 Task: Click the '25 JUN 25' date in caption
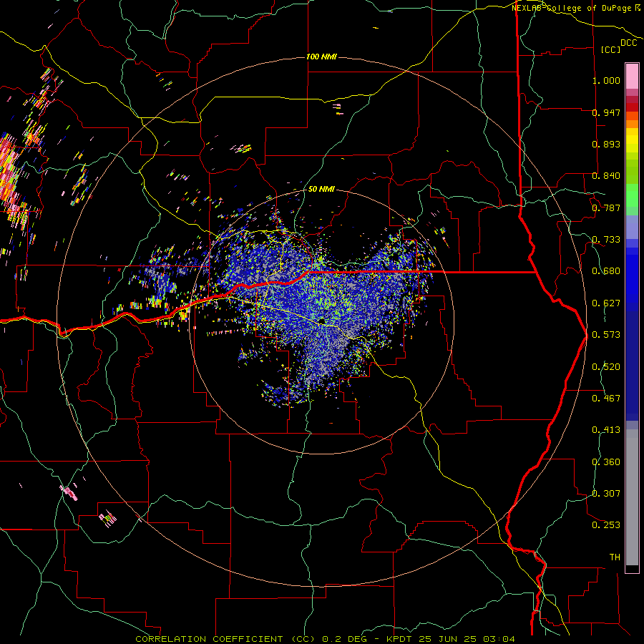[448, 639]
